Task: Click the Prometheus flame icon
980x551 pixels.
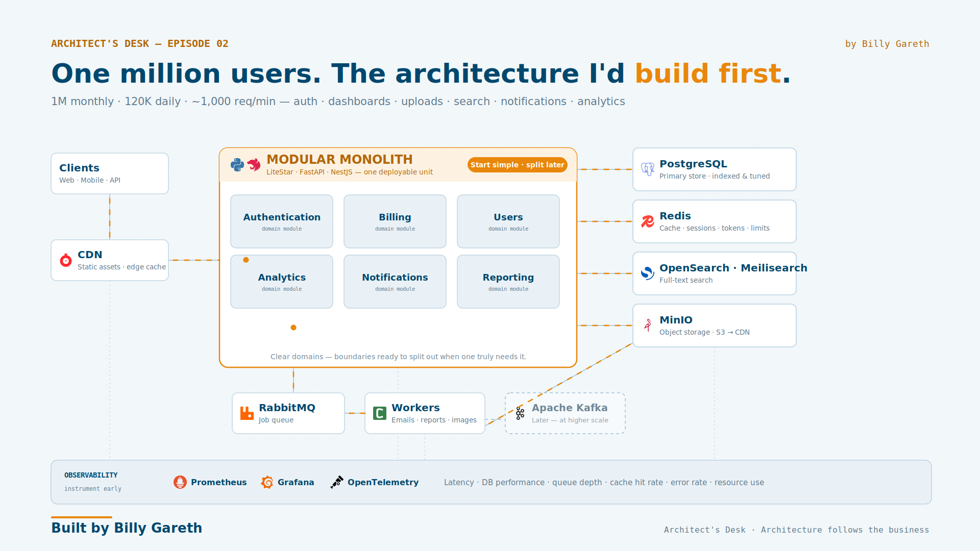Action: pos(180,482)
